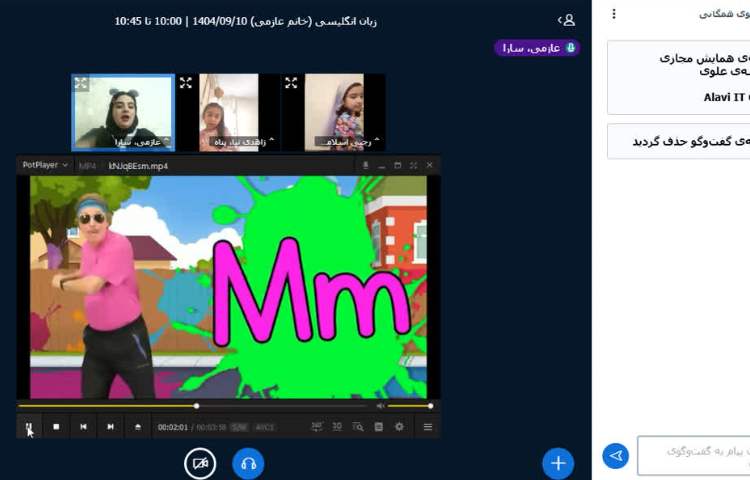Click the Alavi IT welcome message

(x=679, y=77)
